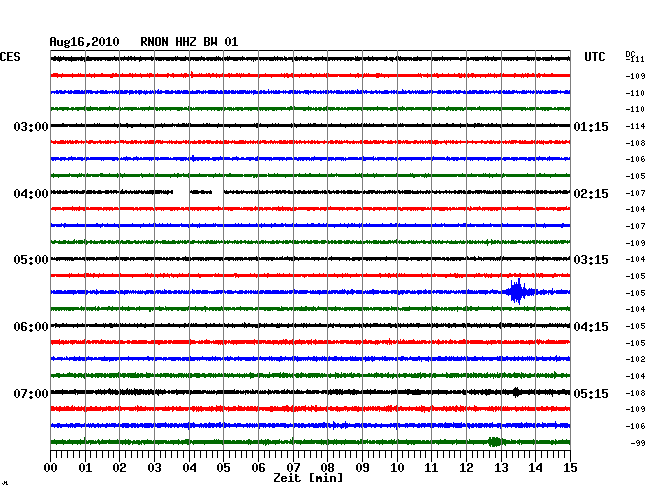The image size is (650, 494).
Task: Select the DC offset value -114
Action: pyautogui.click(x=635, y=126)
